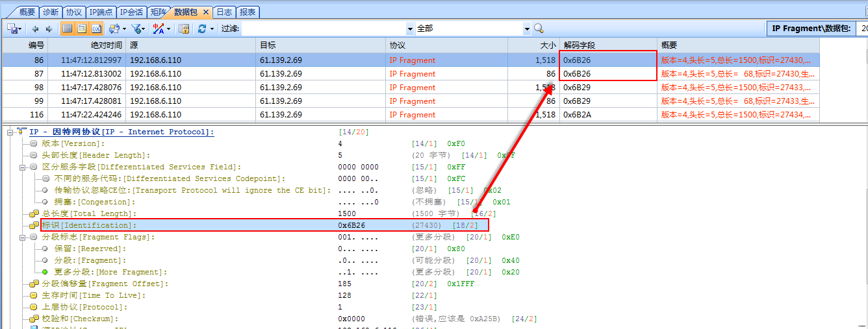Screen dimensions: 868x329
Task: Click the search magnifier icon beside filter
Action: [539, 29]
